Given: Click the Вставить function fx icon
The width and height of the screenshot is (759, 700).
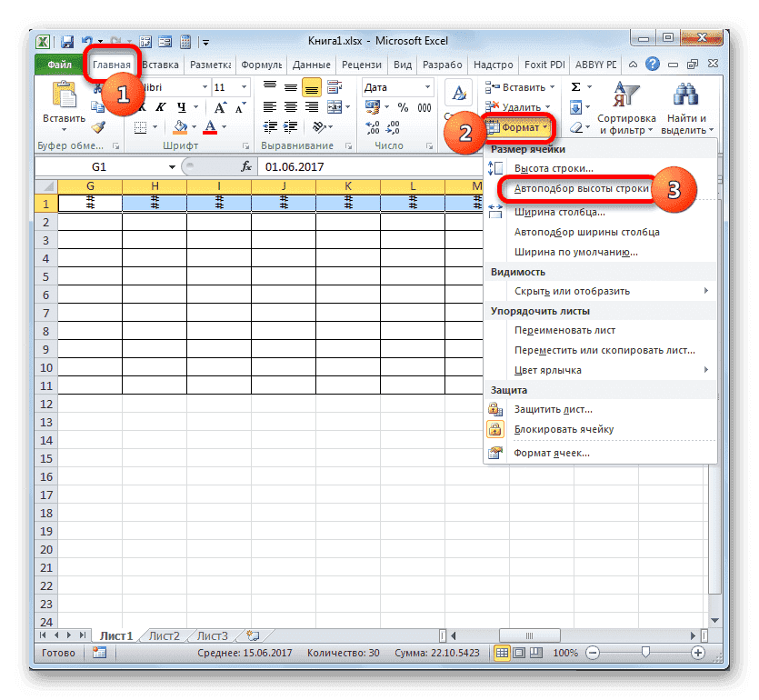Looking at the screenshot, I should (245, 166).
